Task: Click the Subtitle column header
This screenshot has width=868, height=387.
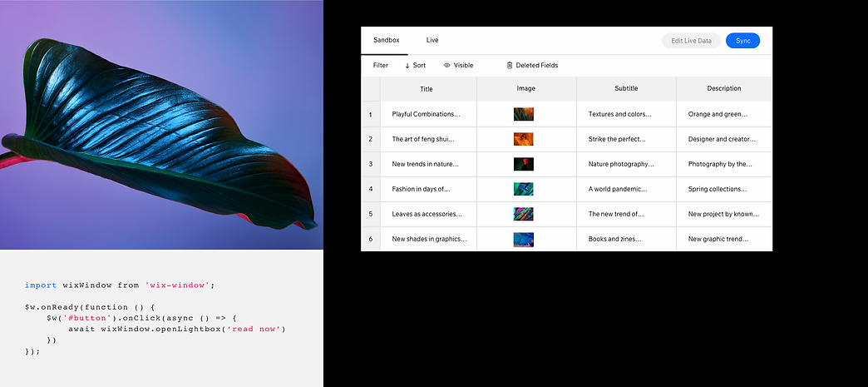Action: (626, 89)
